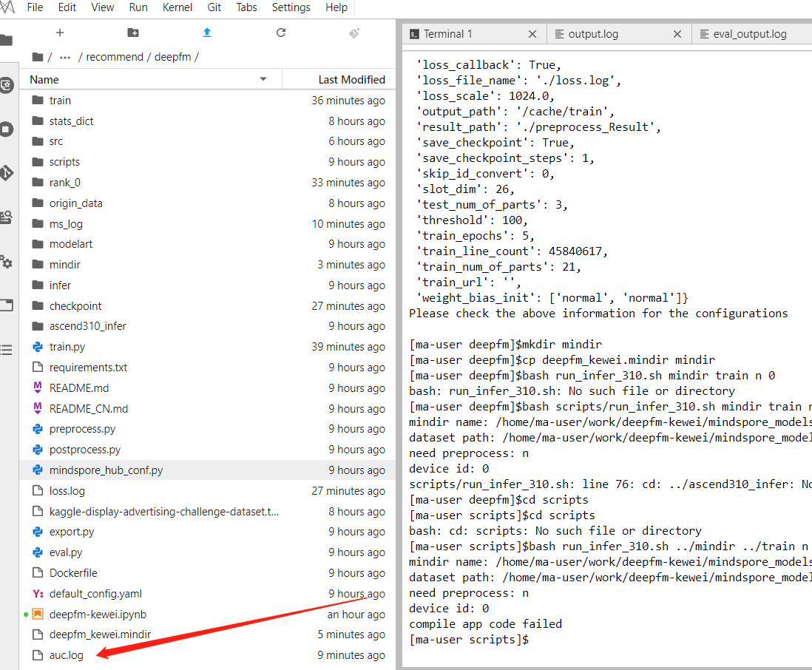This screenshot has width=812, height=670.
Task: Select the origin_data folder
Action: 208,203
